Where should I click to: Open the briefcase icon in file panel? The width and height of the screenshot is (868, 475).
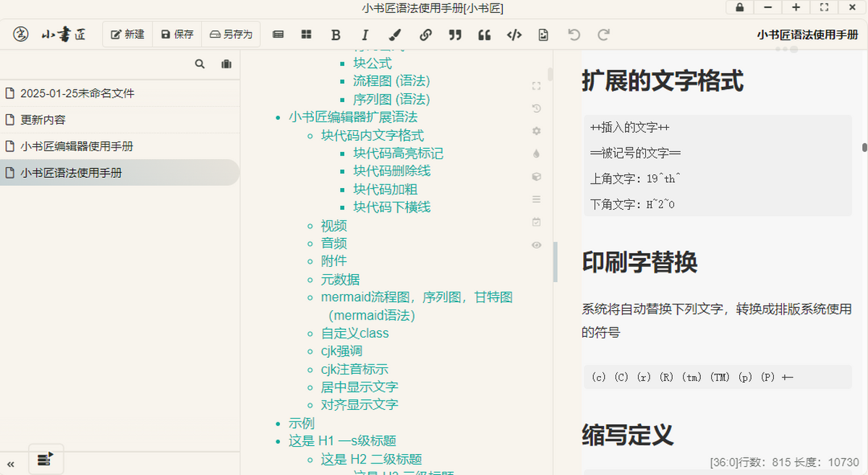tap(226, 64)
